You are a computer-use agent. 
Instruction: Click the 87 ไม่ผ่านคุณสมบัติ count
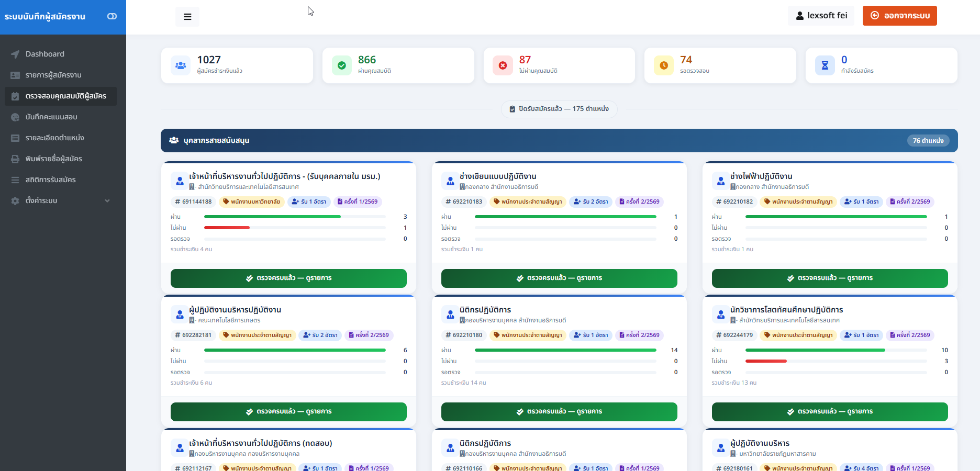525,60
